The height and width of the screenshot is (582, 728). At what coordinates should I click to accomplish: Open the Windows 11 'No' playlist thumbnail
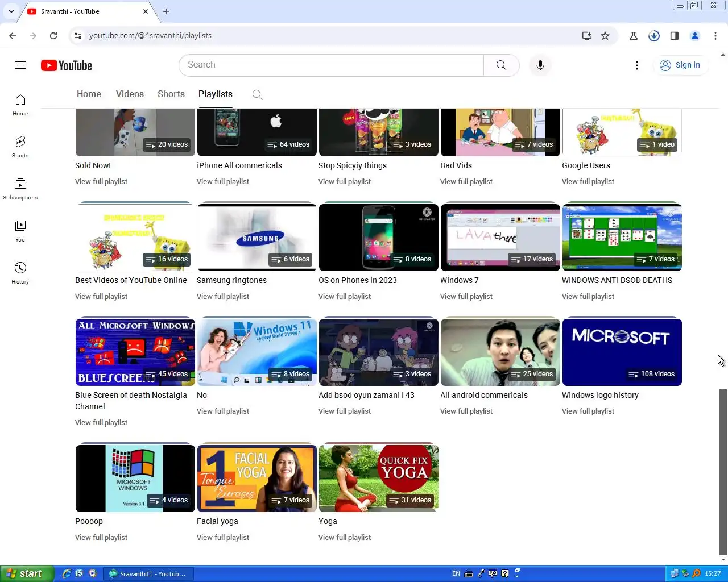click(x=257, y=352)
